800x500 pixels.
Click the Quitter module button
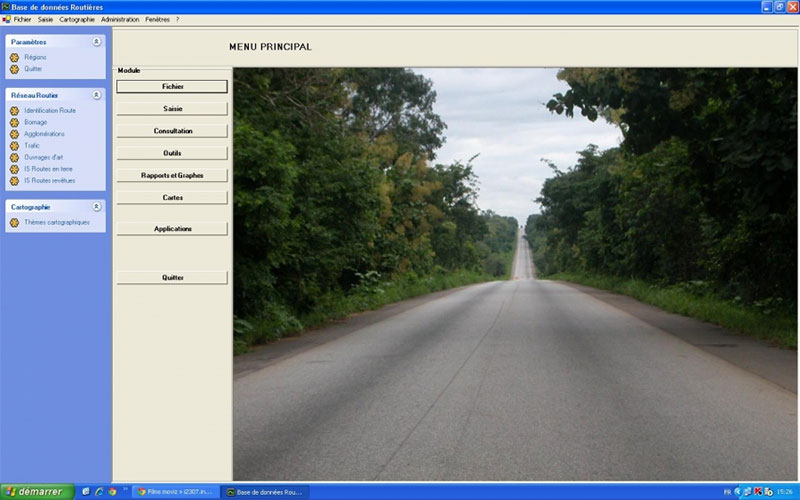[172, 278]
